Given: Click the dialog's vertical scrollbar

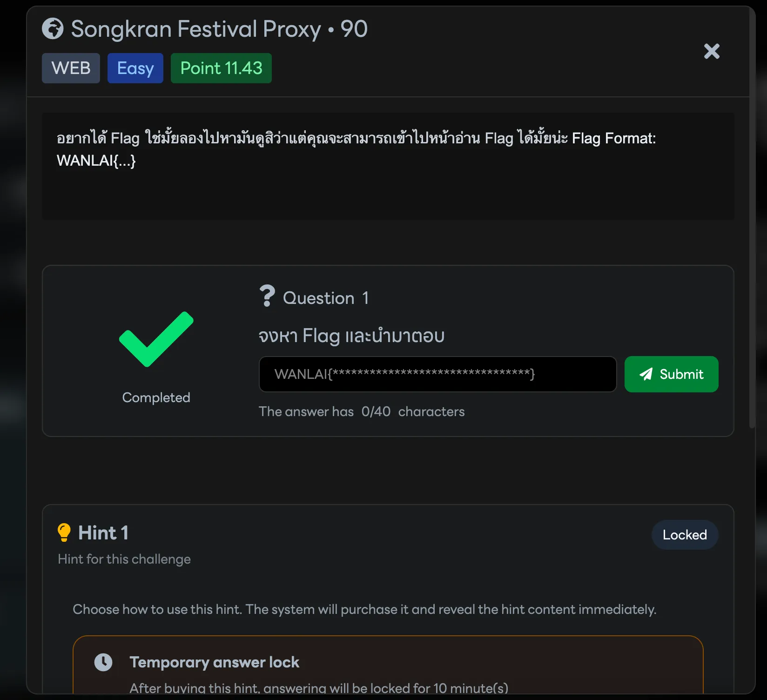Looking at the screenshot, I should (752, 233).
